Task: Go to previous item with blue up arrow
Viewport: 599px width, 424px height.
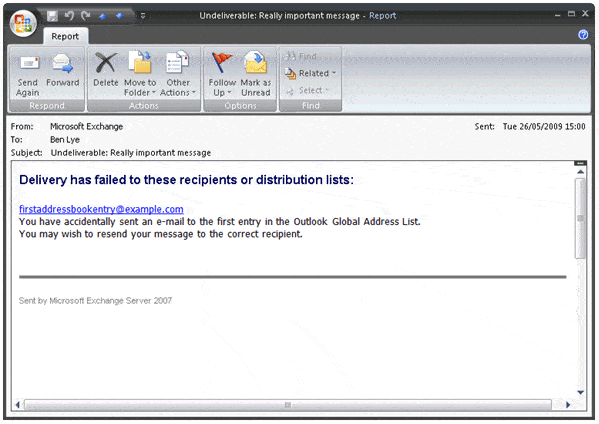Action: (x=102, y=16)
